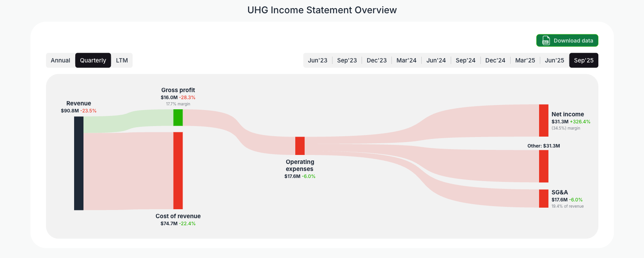Select the Jun'24 period

(x=436, y=60)
